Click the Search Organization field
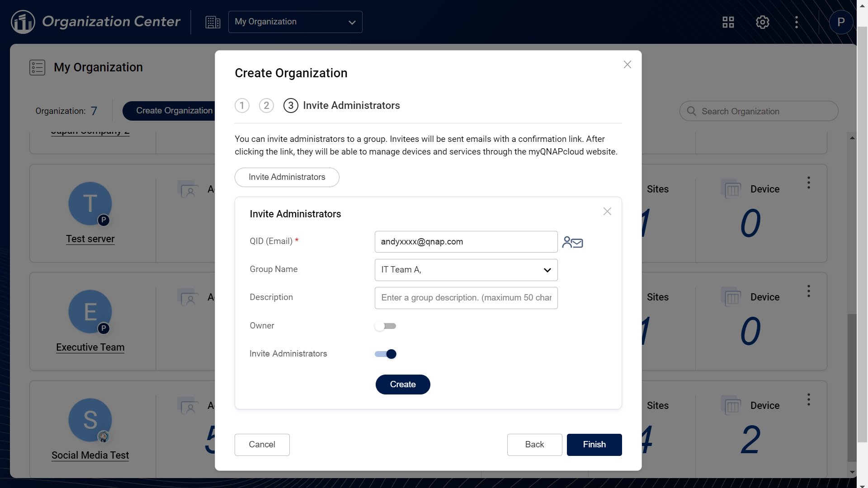This screenshot has height=488, width=868. pos(764,111)
